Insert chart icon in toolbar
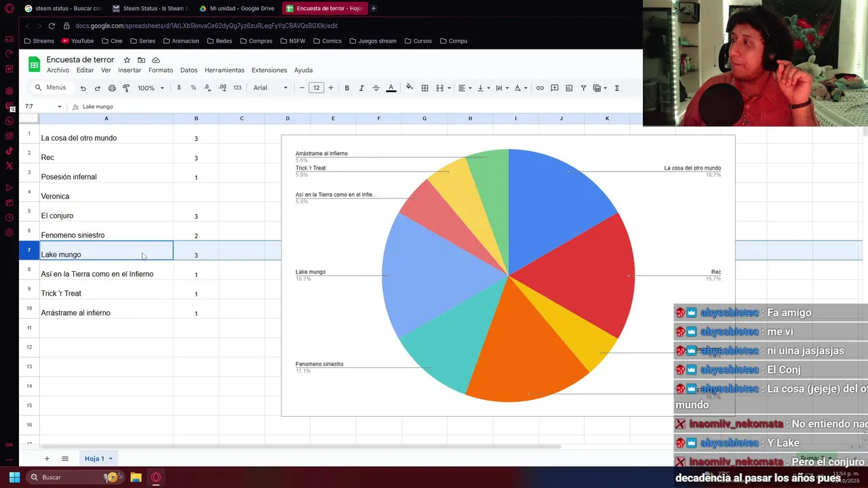The height and width of the screenshot is (488, 868). 569,88
